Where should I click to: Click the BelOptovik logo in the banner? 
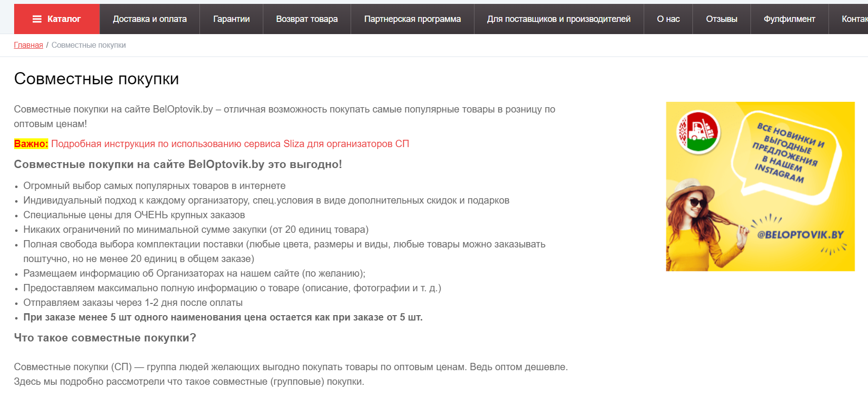(x=698, y=132)
